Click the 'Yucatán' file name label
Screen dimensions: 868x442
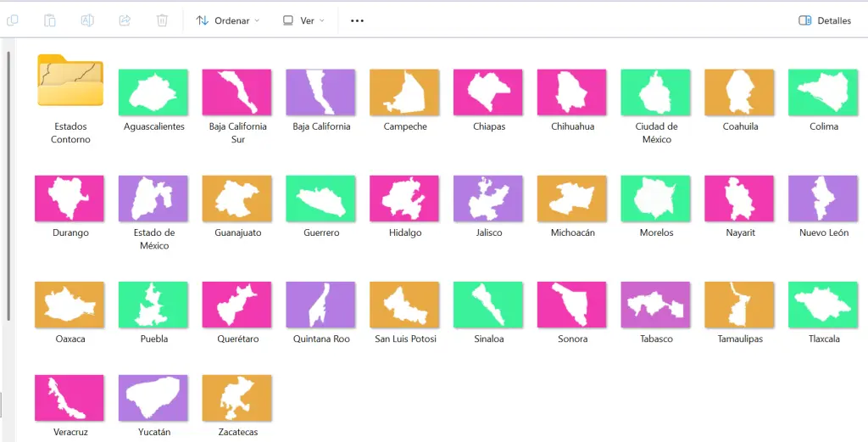(x=154, y=432)
